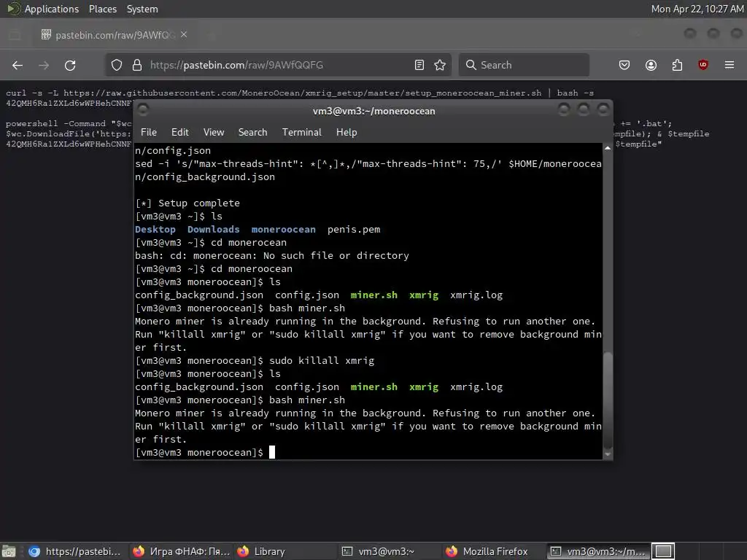This screenshot has width=747, height=560.
Task: Open the terminal Edit menu
Action: coord(180,133)
